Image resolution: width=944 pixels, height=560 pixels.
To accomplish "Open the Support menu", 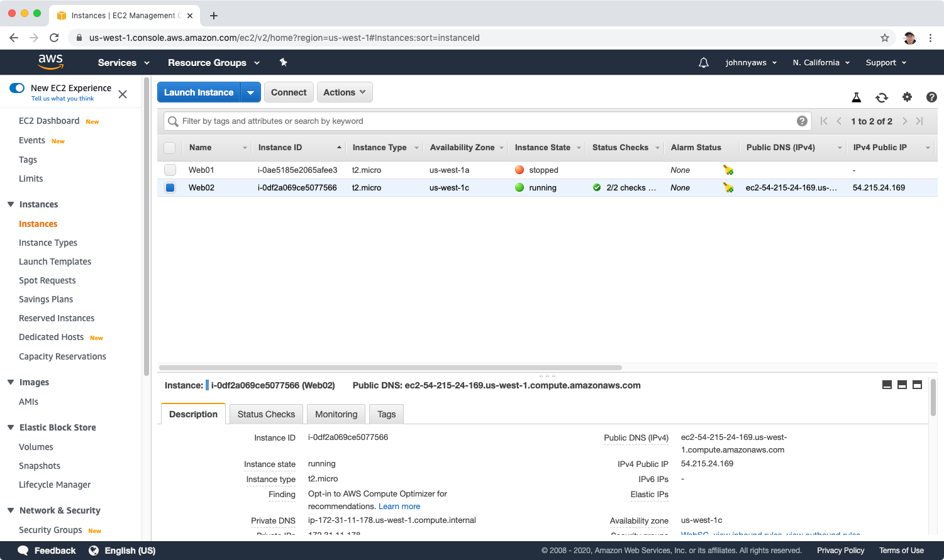I will (x=886, y=63).
